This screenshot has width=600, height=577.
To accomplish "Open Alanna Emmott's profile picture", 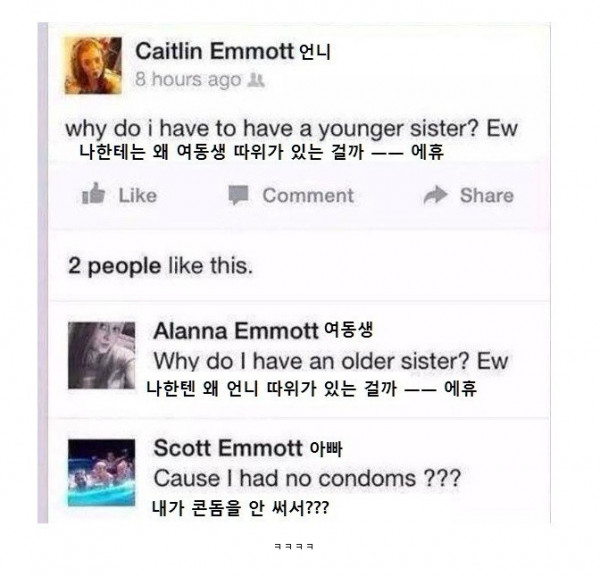I will pyautogui.click(x=101, y=355).
